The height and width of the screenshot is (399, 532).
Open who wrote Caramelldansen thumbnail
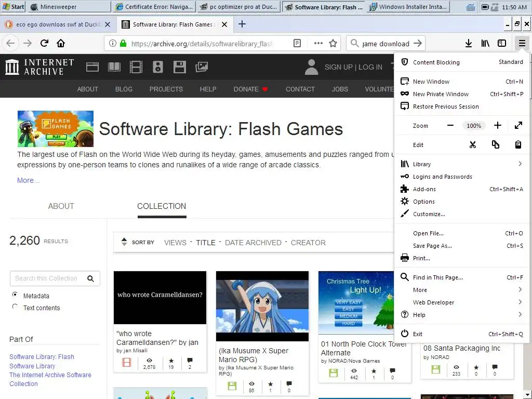(160, 298)
